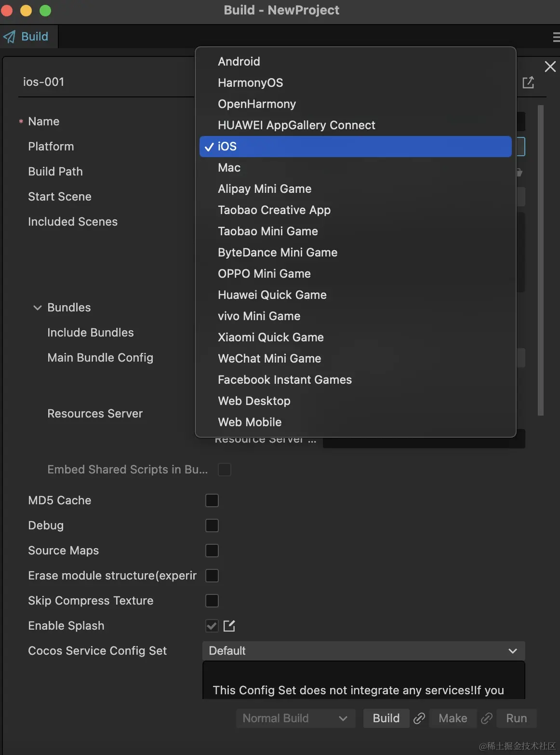The image size is (560, 755).
Task: Open splash settings edit icon
Action: coord(229,626)
